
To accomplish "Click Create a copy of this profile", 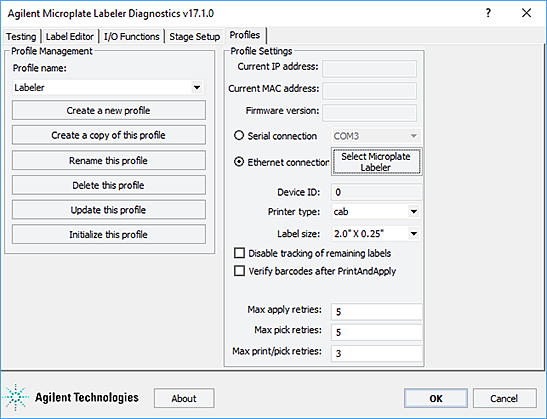I will [109, 135].
